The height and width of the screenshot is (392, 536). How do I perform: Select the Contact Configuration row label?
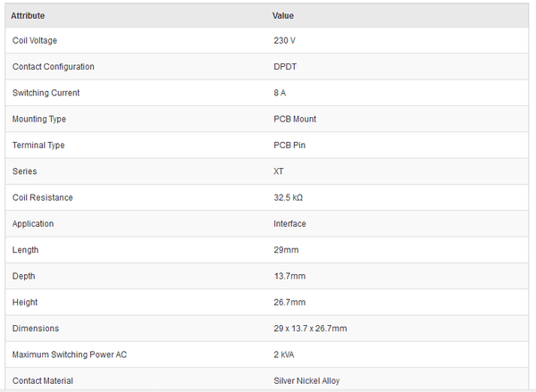(x=53, y=67)
